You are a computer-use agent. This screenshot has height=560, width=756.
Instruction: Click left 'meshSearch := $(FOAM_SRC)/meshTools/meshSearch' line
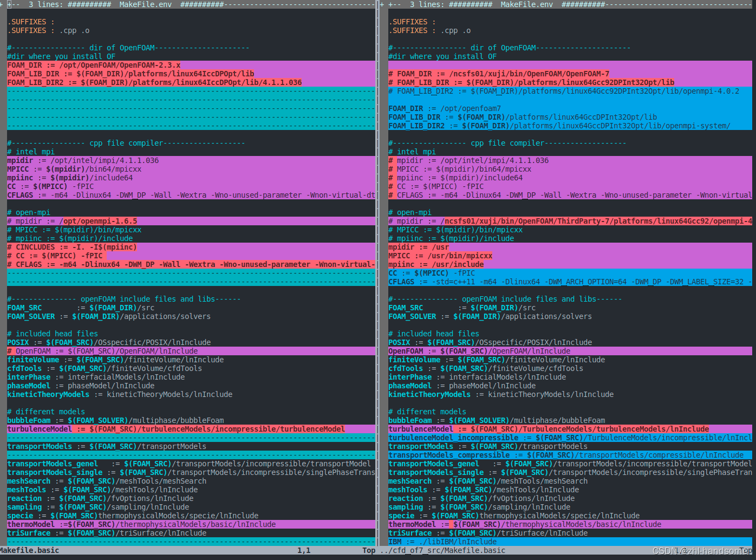(107, 481)
